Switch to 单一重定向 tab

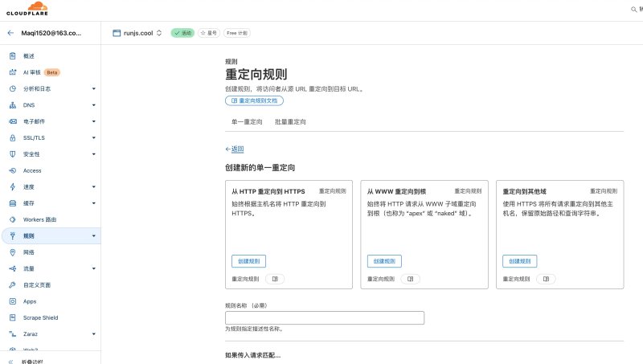247,122
